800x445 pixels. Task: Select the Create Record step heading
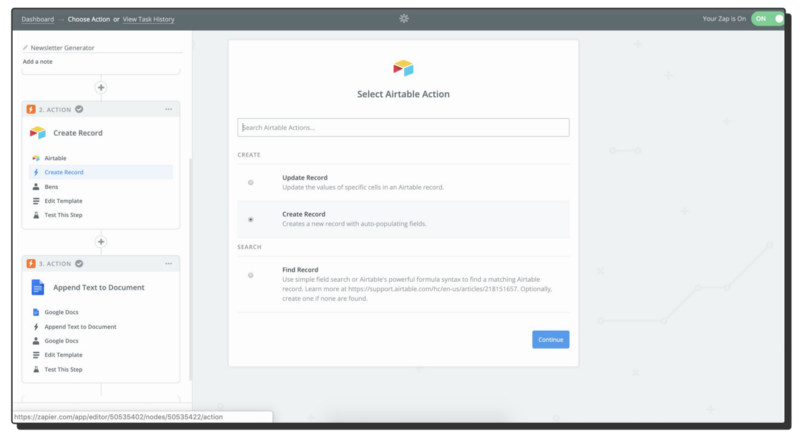(78, 133)
